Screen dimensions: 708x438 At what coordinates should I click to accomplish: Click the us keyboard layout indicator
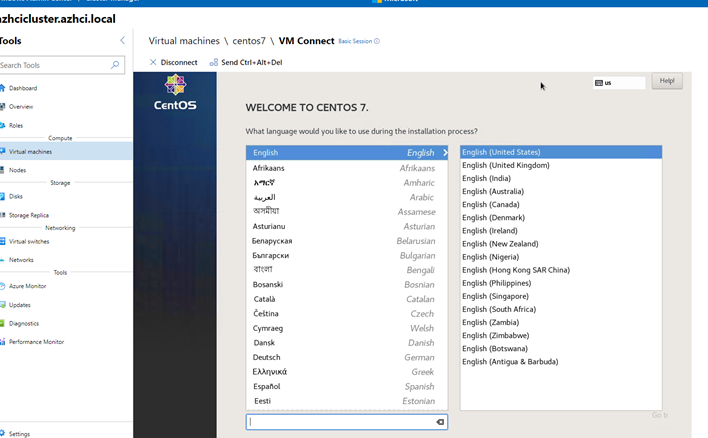pos(619,83)
